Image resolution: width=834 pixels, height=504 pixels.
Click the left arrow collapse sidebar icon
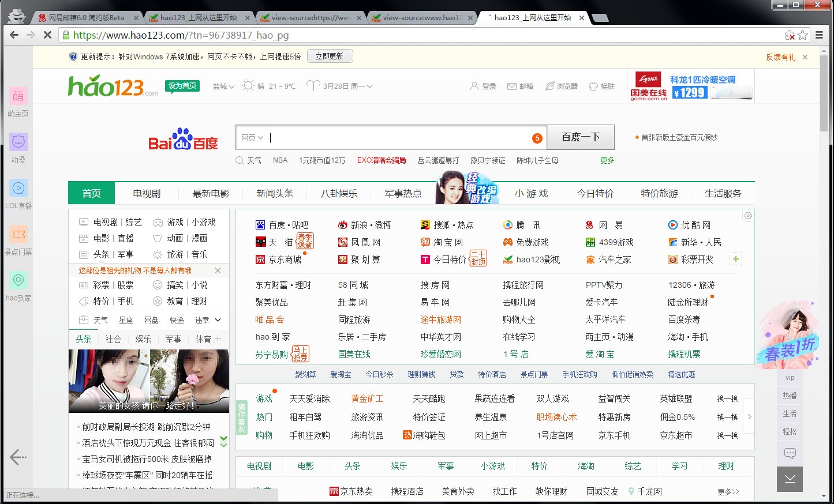pyautogui.click(x=18, y=457)
